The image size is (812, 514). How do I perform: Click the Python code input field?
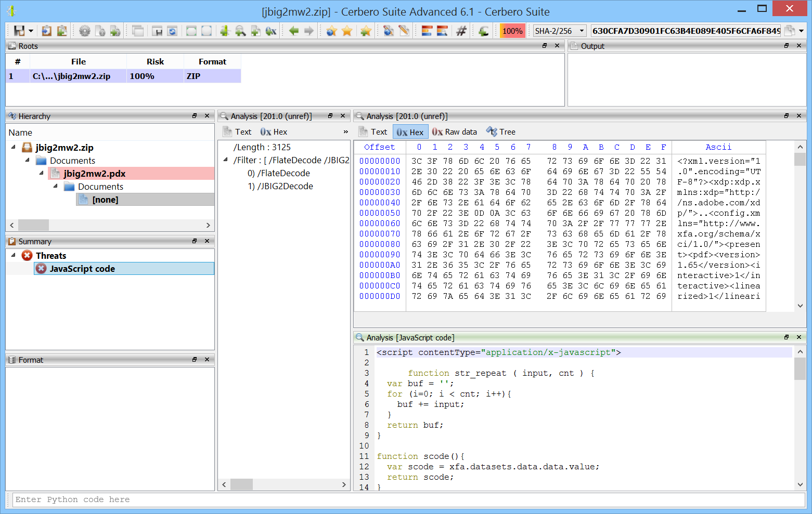point(408,499)
